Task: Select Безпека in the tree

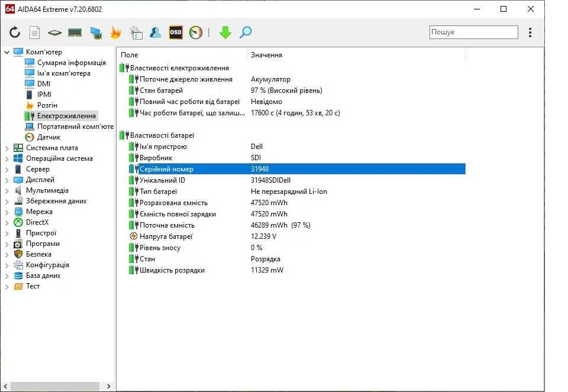Action: (x=38, y=254)
